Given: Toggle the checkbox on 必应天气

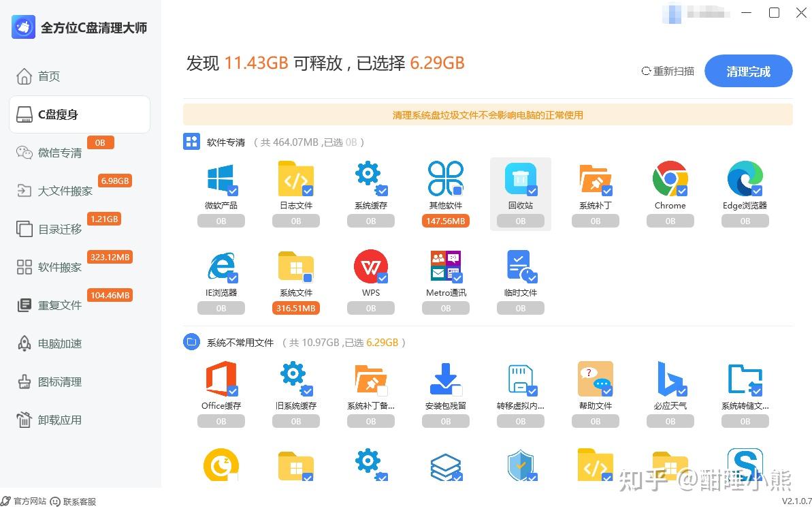Looking at the screenshot, I should [682, 390].
